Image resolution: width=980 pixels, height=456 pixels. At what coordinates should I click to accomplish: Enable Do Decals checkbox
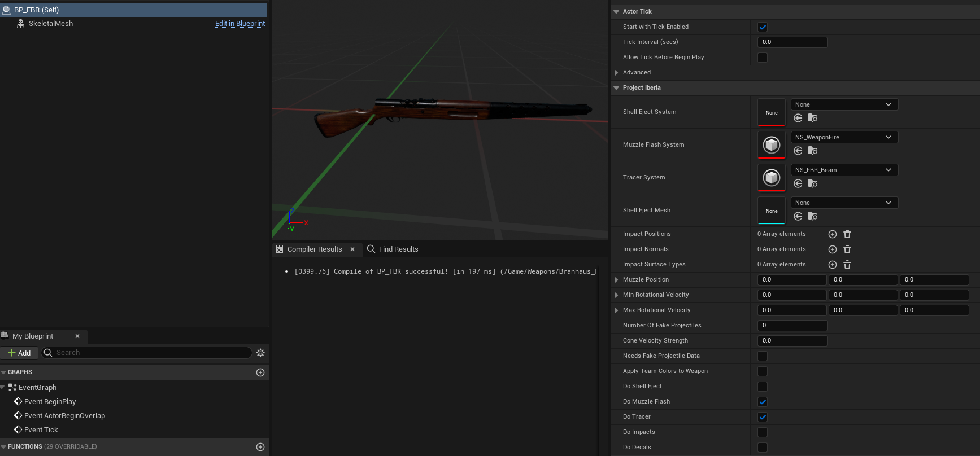coord(763,448)
